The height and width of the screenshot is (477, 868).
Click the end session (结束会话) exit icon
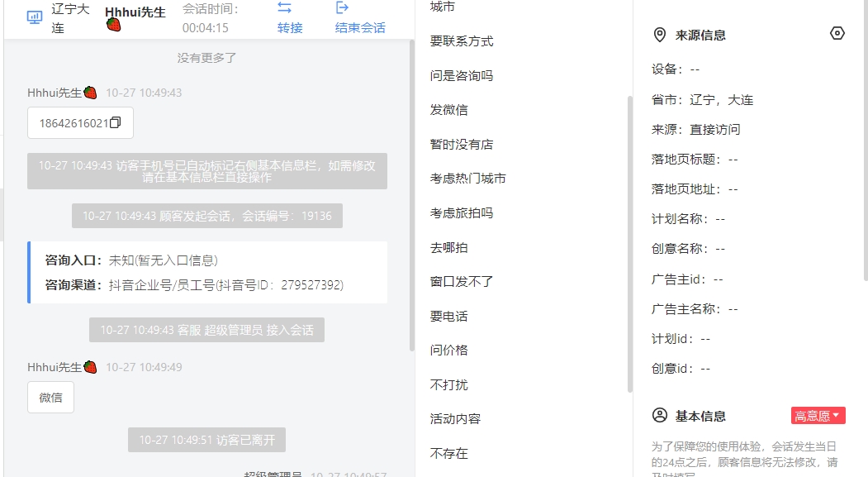342,7
